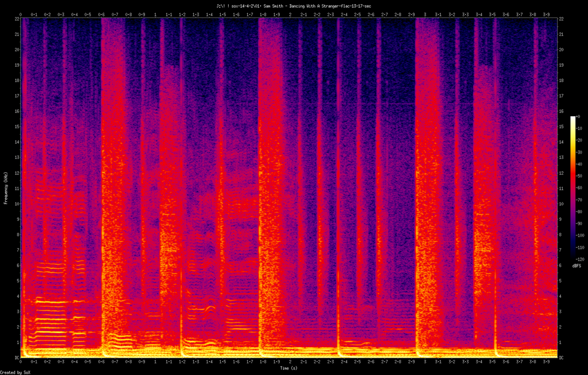Click the '-20' legend value
Image resolution: width=588 pixels, height=375 pixels.
point(580,140)
